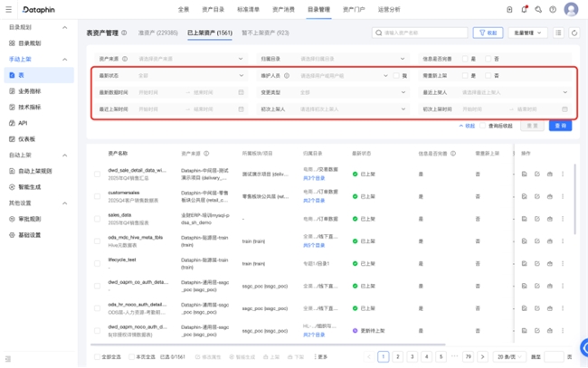
Task: Click the user avatar in top bar
Action: [x=571, y=9]
